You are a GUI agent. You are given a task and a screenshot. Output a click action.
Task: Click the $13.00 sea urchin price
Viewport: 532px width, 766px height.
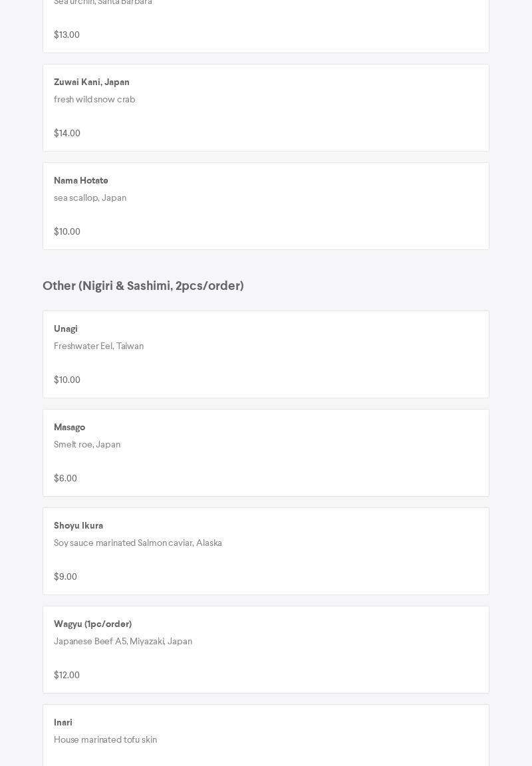tap(66, 35)
